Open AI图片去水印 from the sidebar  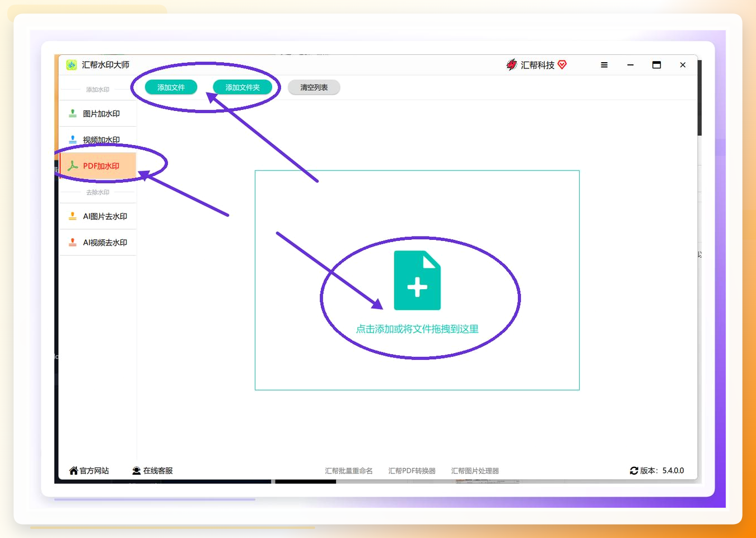[x=98, y=216]
